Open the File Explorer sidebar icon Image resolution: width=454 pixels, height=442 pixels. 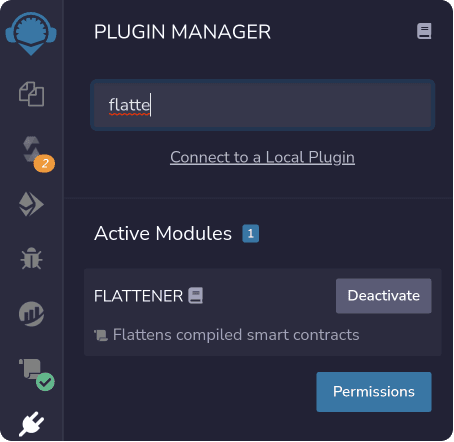31,94
